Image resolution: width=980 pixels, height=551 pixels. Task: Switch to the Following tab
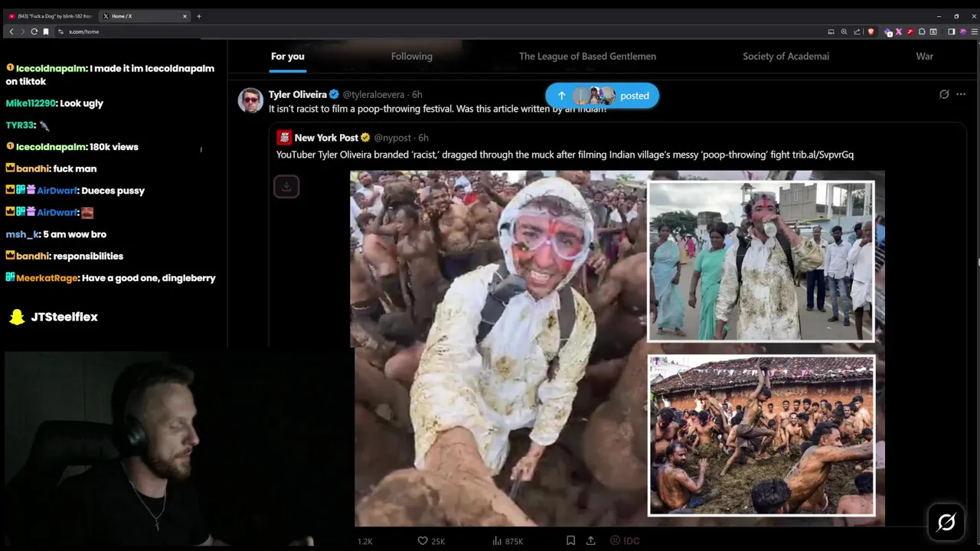[412, 56]
